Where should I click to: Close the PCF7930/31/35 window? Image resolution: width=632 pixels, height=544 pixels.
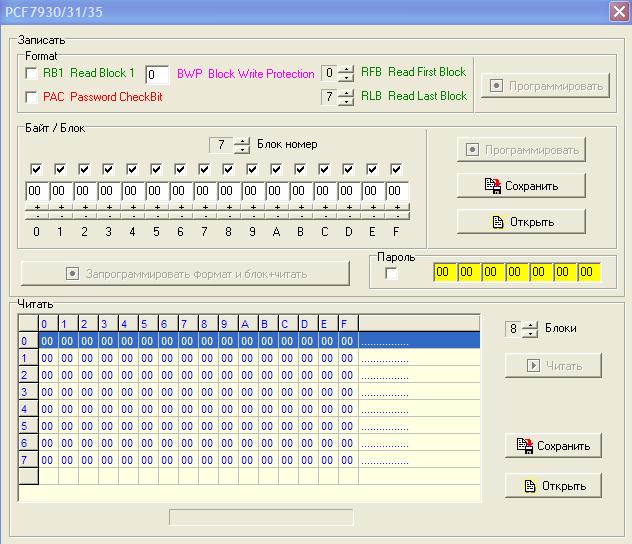click(620, 12)
